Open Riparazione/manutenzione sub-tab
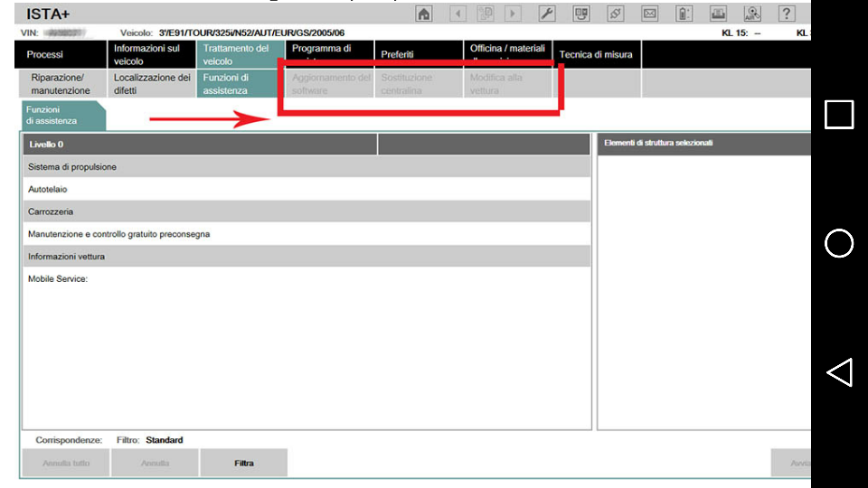 [x=62, y=83]
